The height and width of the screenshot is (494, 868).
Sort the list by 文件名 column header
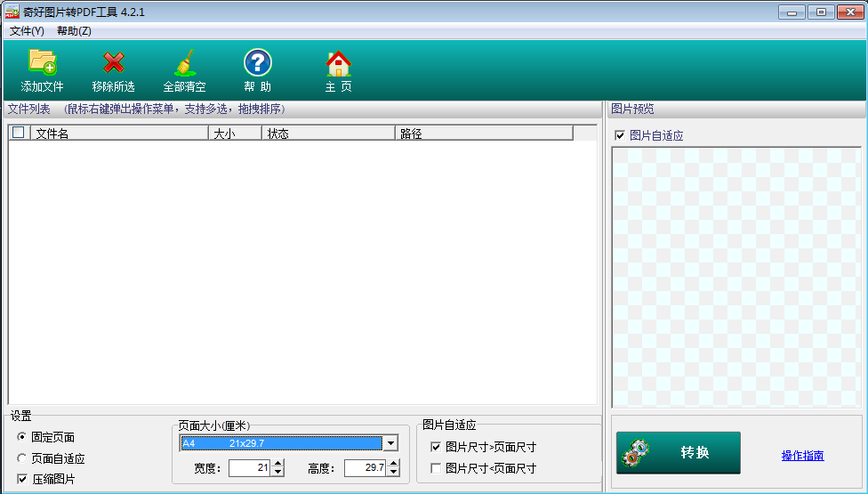point(119,133)
